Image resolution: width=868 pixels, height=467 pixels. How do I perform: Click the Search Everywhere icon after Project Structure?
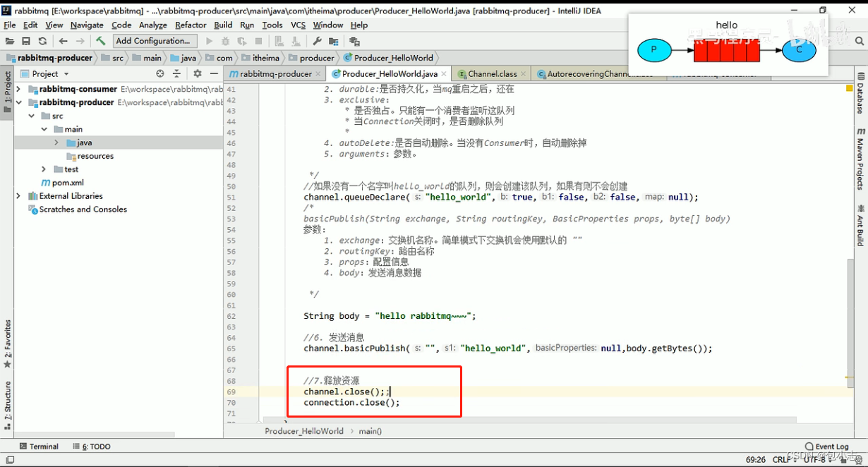coord(354,42)
